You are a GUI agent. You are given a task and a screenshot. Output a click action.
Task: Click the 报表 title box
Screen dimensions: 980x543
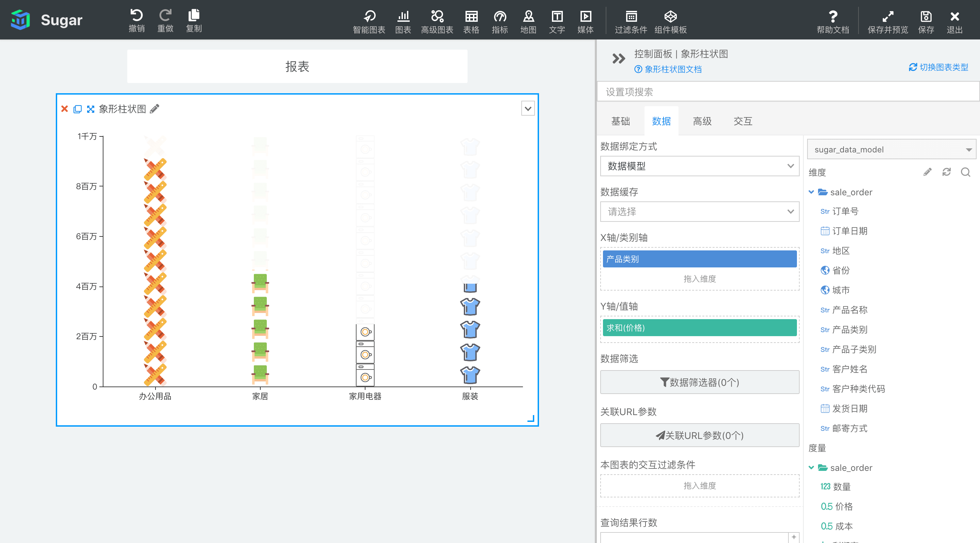[x=297, y=67]
